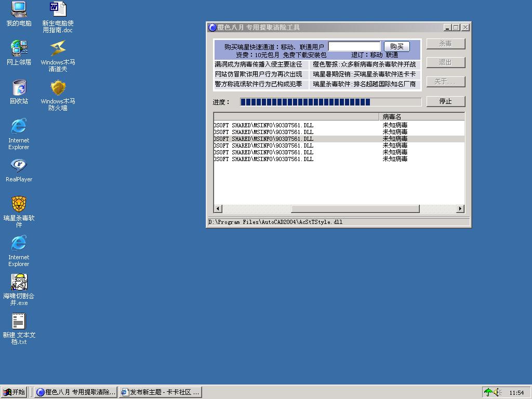
Task: Minimize the 橙色八月 tool window
Action: (447, 28)
